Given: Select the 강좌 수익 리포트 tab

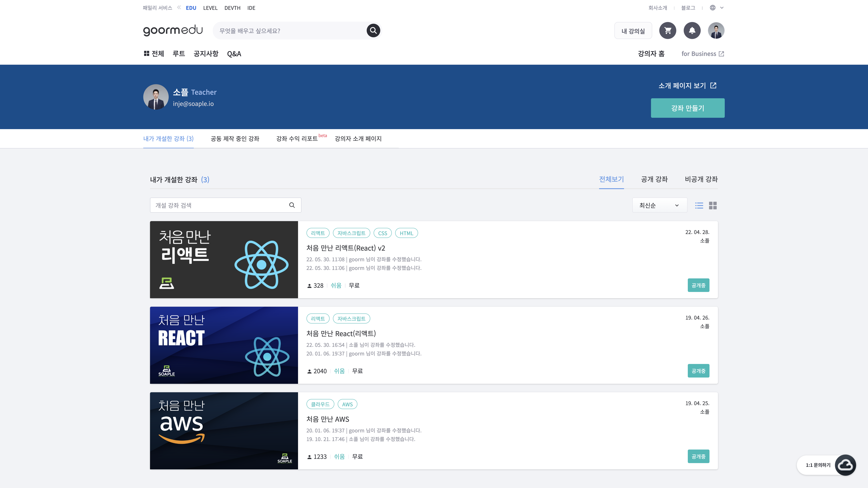Looking at the screenshot, I should 297,139.
